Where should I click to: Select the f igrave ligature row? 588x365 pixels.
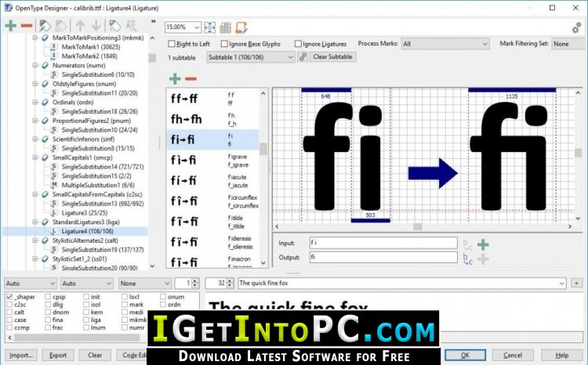[x=212, y=161]
